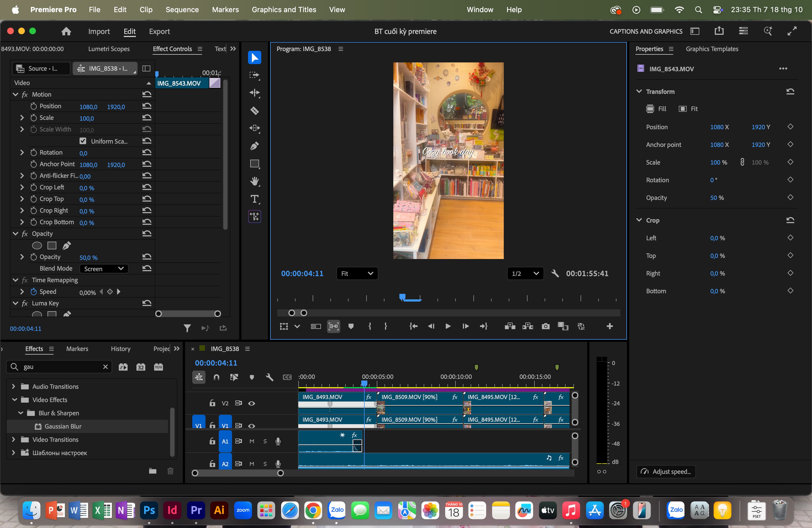Viewport: 812px width, 528px height.
Task: Collapse the Transform section in Properties
Action: tap(639, 91)
